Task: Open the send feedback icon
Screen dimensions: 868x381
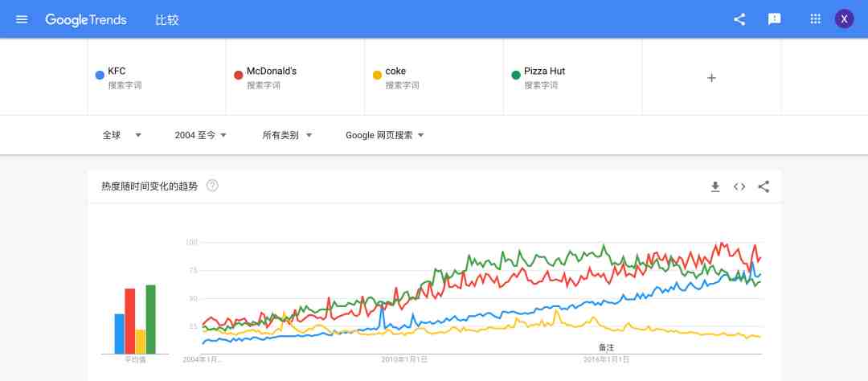Action: 774,19
